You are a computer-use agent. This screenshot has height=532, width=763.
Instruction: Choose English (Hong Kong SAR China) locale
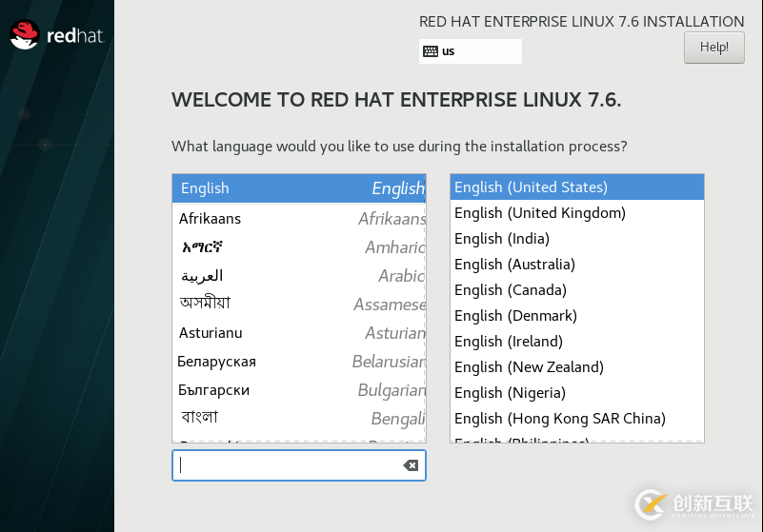pyautogui.click(x=576, y=419)
